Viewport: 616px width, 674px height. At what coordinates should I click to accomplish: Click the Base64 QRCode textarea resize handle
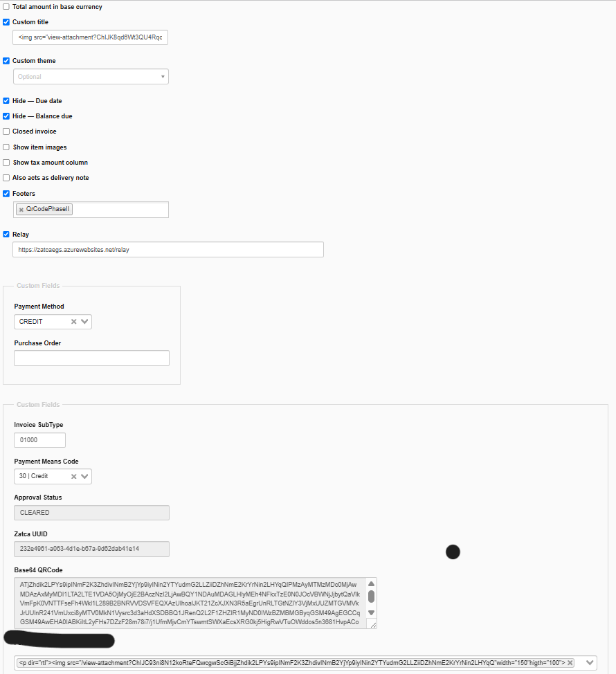point(373,625)
